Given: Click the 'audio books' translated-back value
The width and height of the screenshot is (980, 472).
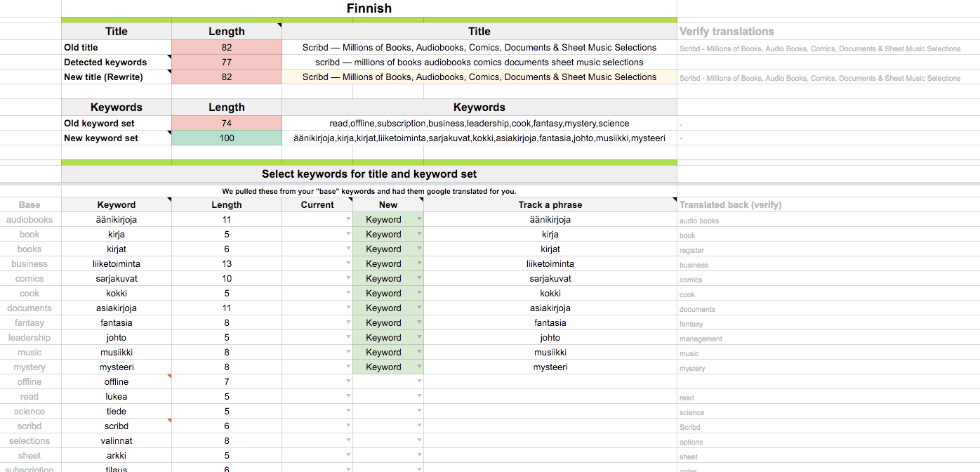Looking at the screenshot, I should (699, 221).
